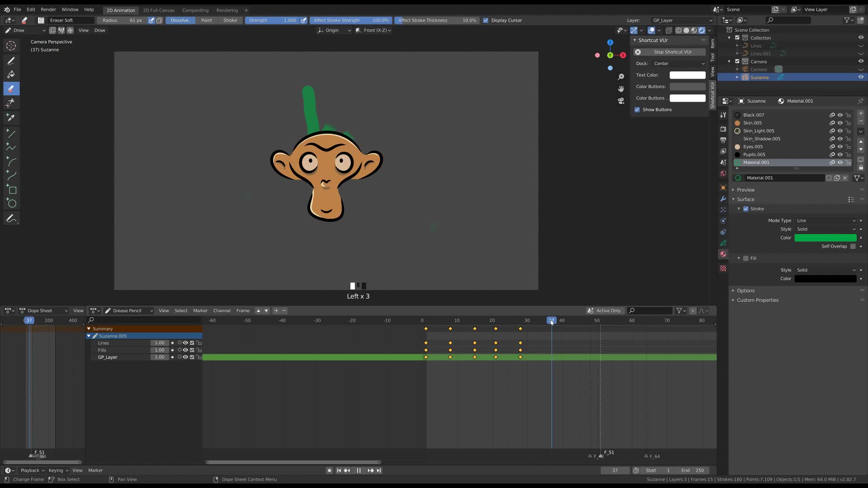Click the pan view hand gizmo
Viewport: 868px width, 488px height.
pos(621,89)
